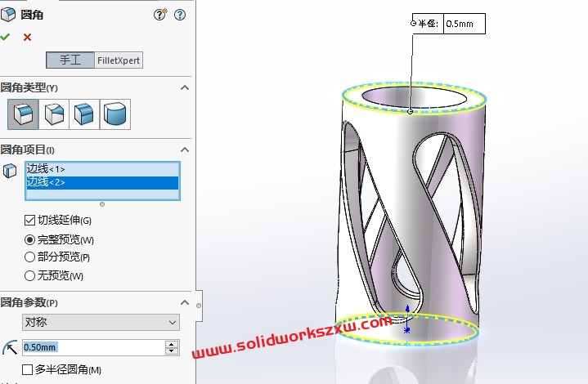Choose the 部分预览 radio button
This screenshot has width=588, height=384.
coord(29,257)
